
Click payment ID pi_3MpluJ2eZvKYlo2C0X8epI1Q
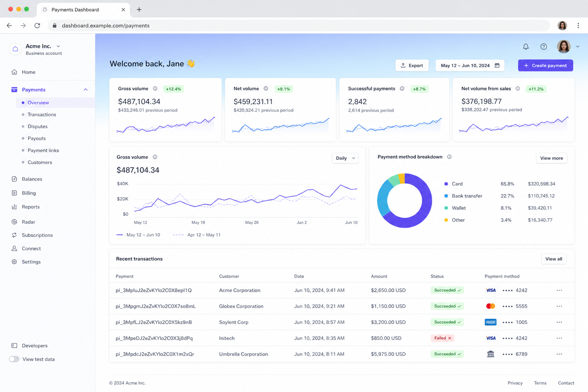click(154, 290)
